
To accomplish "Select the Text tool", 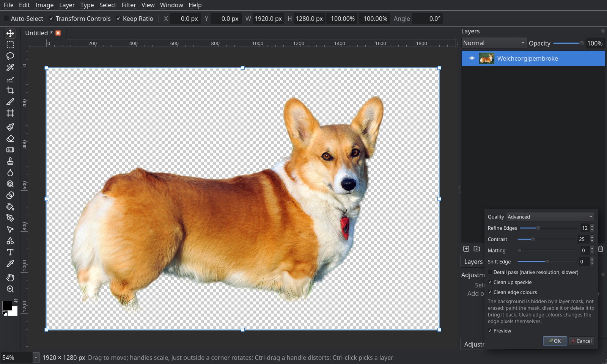I will click(10, 252).
